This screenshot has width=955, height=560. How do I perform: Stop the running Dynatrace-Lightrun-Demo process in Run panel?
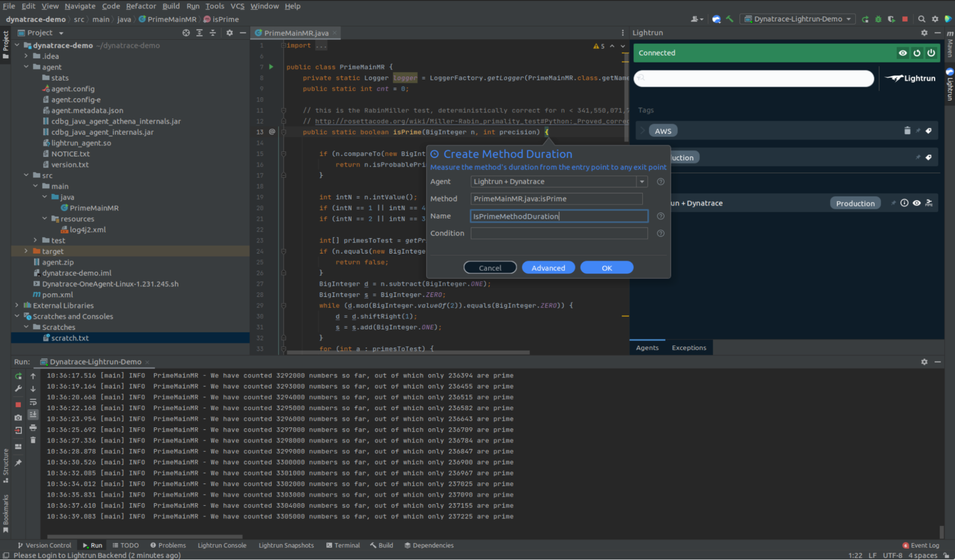click(x=18, y=404)
